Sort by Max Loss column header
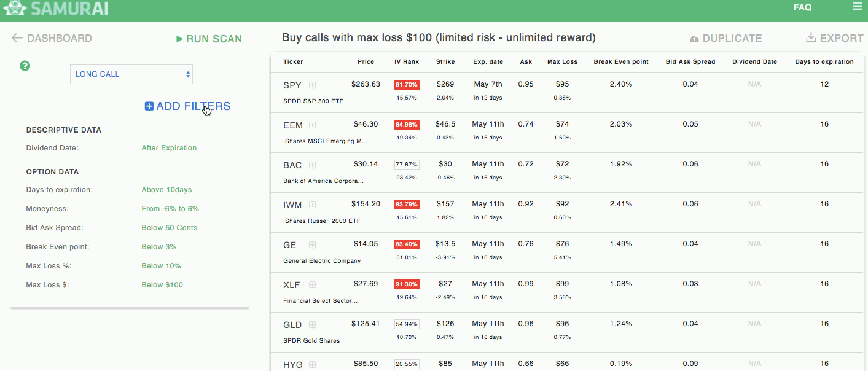Viewport: 868px width, 371px height. (563, 62)
